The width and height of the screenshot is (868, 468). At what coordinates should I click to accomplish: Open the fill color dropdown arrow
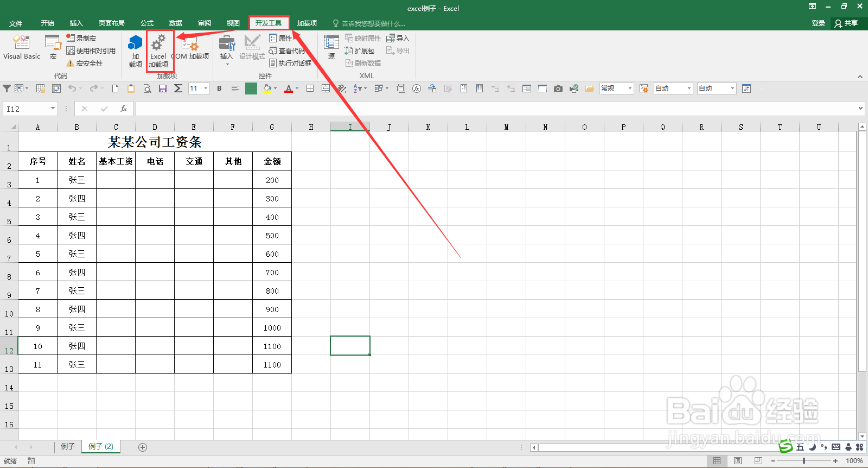point(276,88)
